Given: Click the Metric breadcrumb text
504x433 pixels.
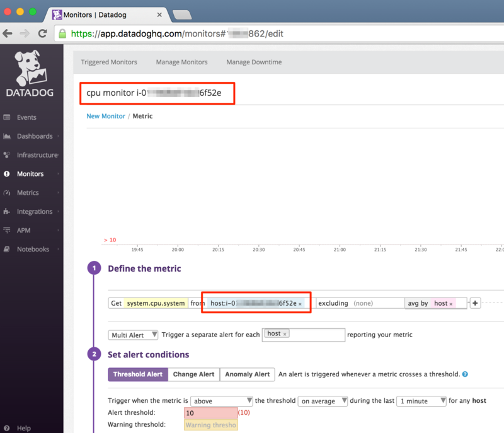Looking at the screenshot, I should [143, 116].
